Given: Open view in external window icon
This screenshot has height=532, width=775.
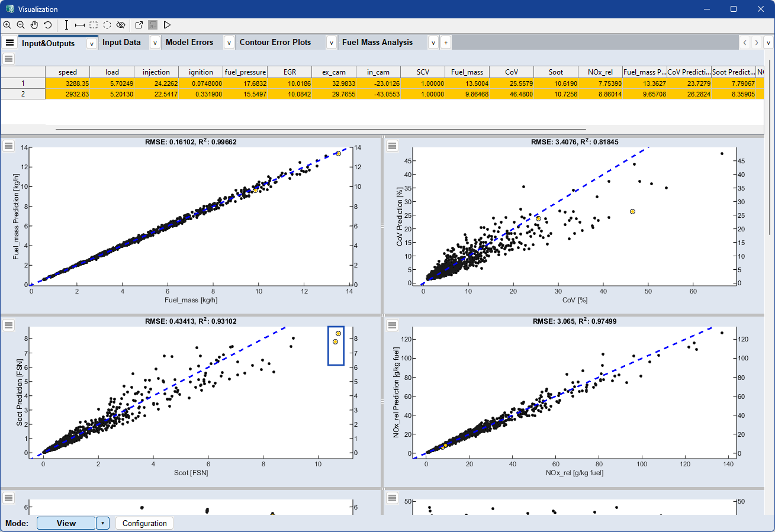Looking at the screenshot, I should click(x=139, y=25).
